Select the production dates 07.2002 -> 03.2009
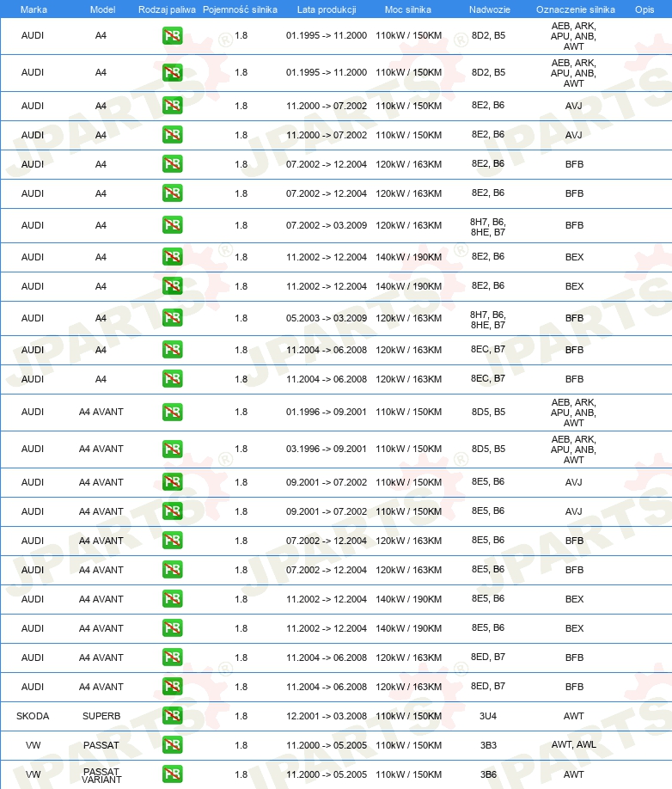Screen dimensions: 672x789 coord(327,225)
